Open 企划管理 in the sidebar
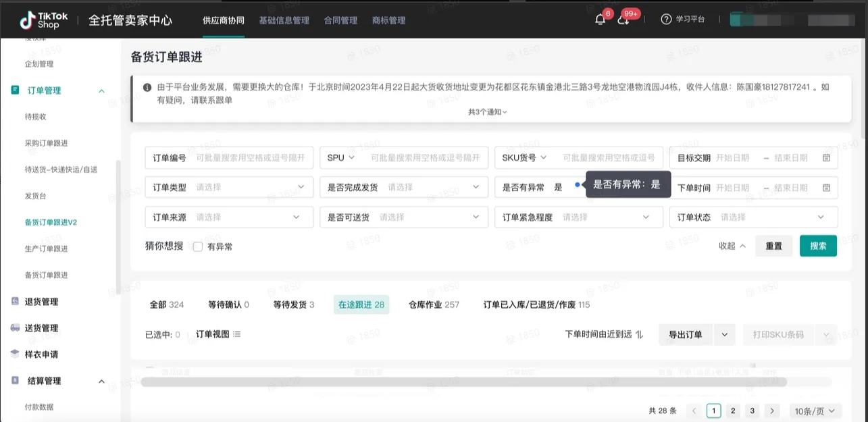 [39, 64]
